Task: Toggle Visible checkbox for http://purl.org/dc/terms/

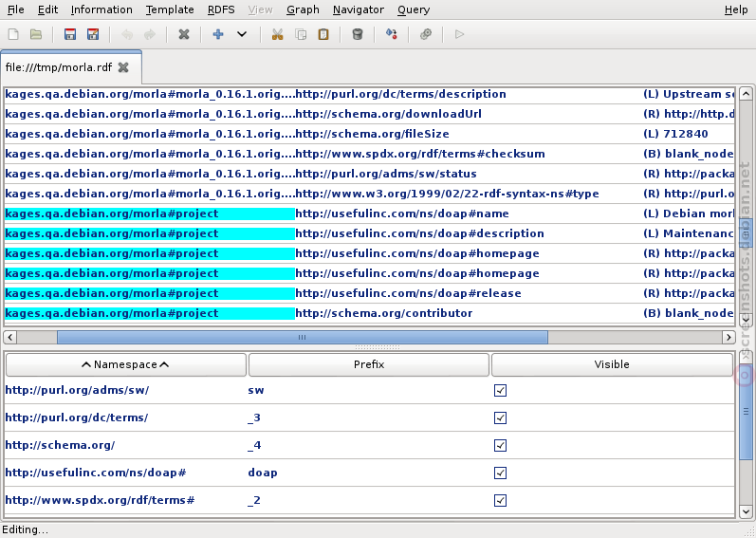Action: point(501,417)
